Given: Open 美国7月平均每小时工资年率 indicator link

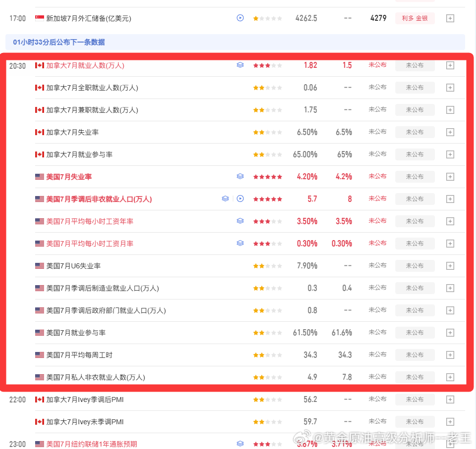Looking at the screenshot, I should coord(90,221).
